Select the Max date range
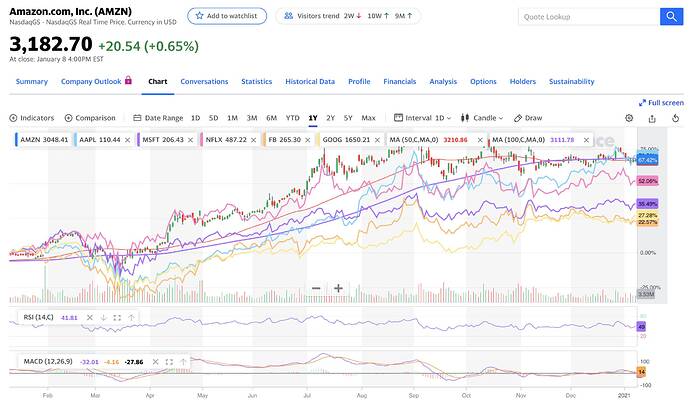Image resolution: width=690 pixels, height=404 pixels. point(368,118)
